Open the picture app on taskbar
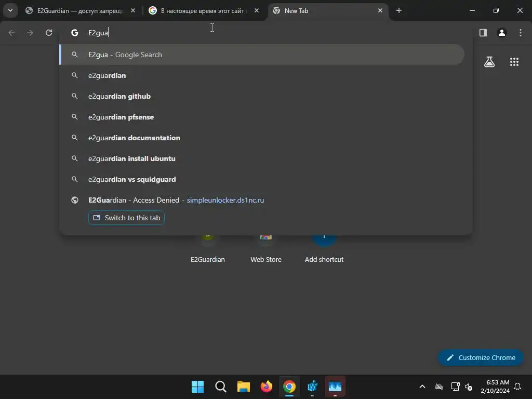The height and width of the screenshot is (399, 532). click(335, 387)
